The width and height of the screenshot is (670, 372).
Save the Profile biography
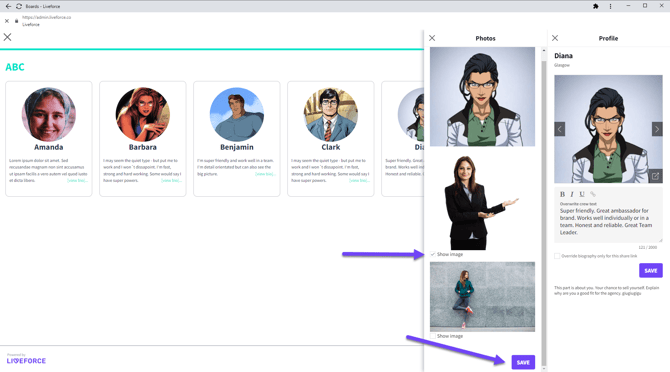pyautogui.click(x=651, y=270)
